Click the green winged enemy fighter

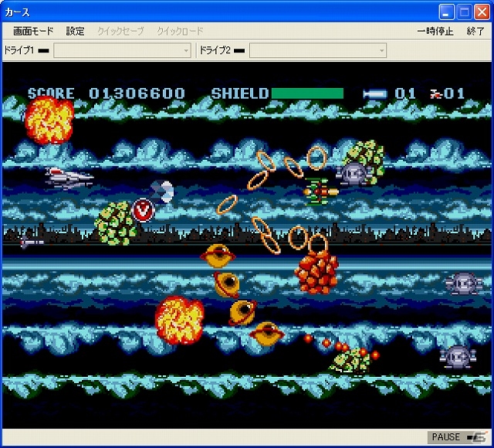point(320,192)
